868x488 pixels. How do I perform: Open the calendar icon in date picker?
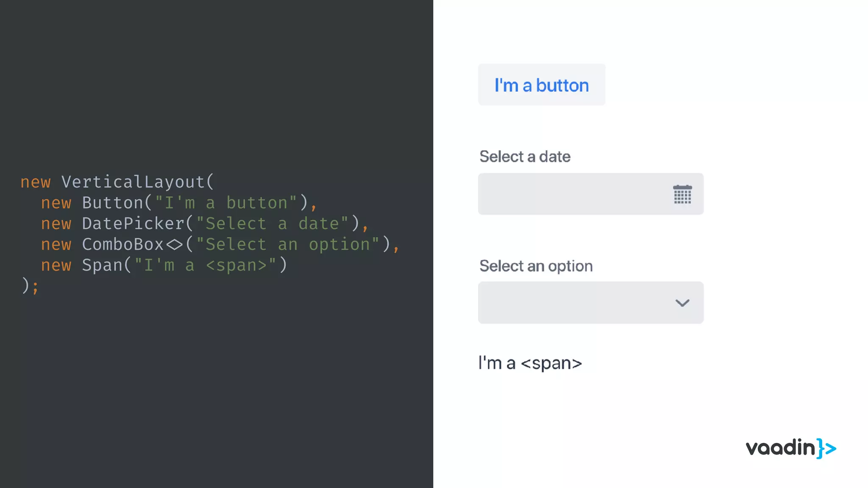[682, 194]
